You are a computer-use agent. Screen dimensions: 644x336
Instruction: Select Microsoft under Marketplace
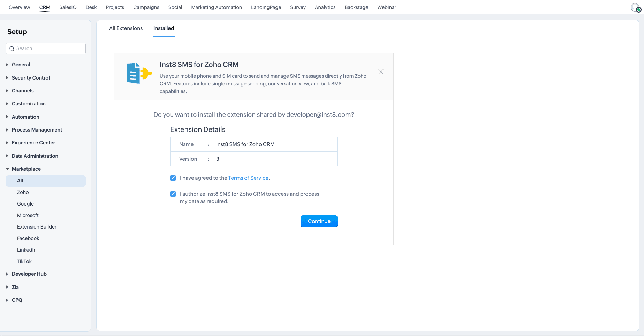click(28, 215)
